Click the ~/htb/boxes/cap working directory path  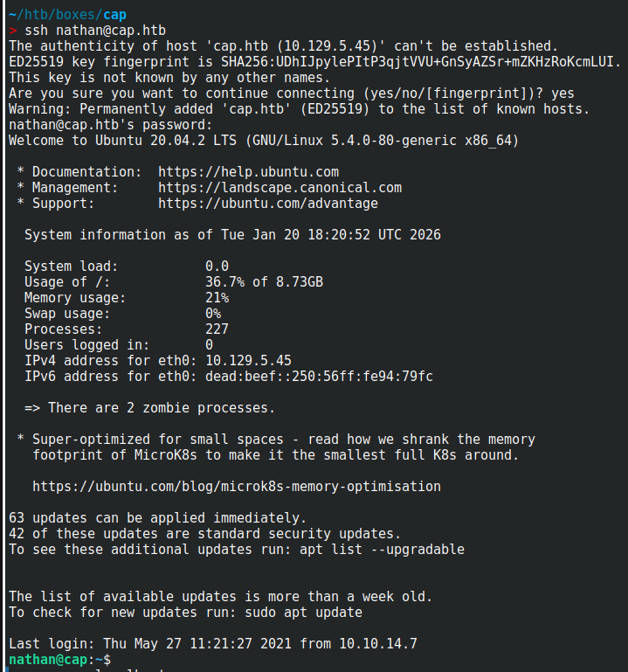point(67,15)
